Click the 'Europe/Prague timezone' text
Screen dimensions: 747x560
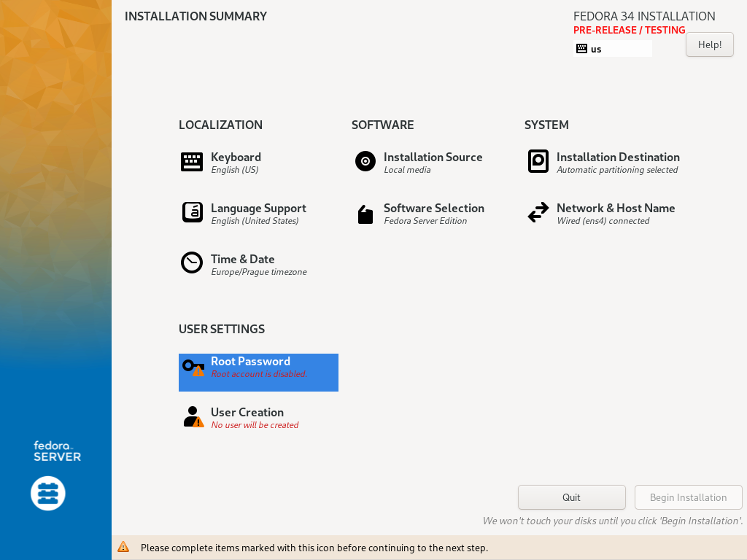pos(259,272)
